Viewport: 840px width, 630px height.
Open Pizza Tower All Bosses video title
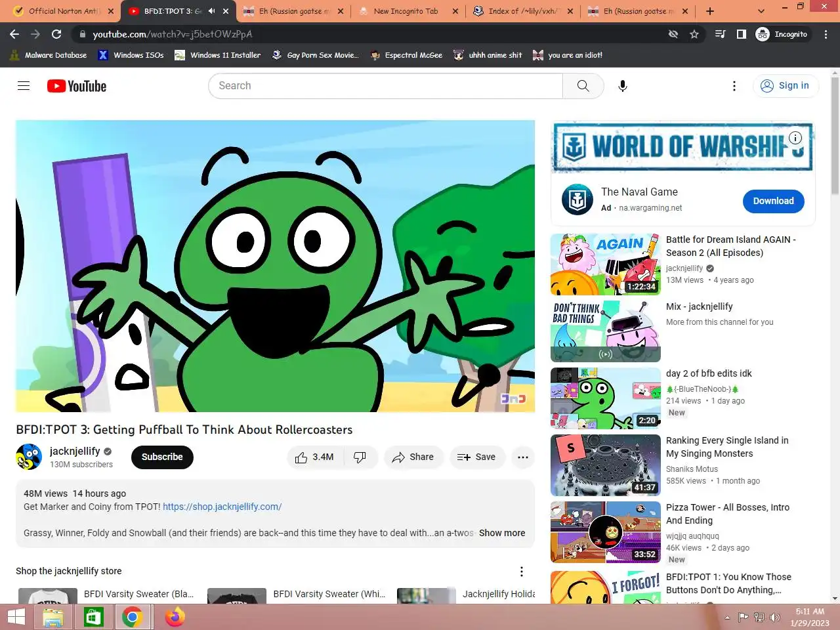point(728,514)
